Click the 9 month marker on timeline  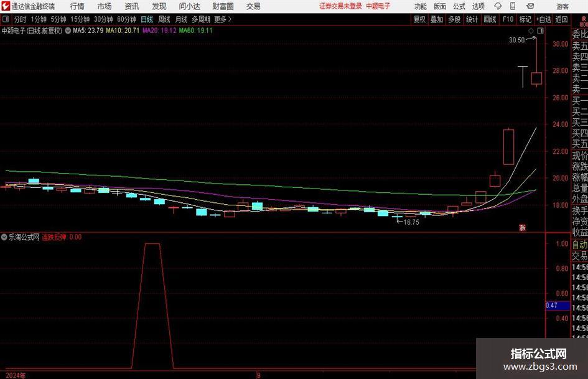(258, 375)
